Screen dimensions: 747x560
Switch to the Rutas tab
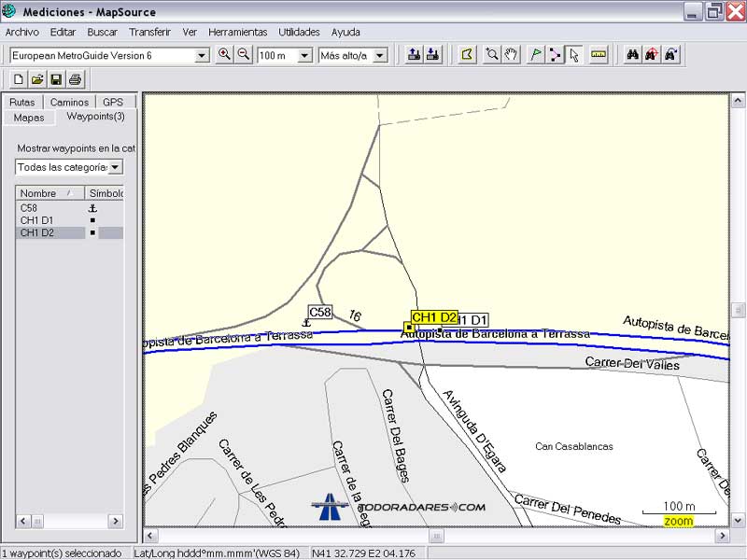[x=22, y=102]
